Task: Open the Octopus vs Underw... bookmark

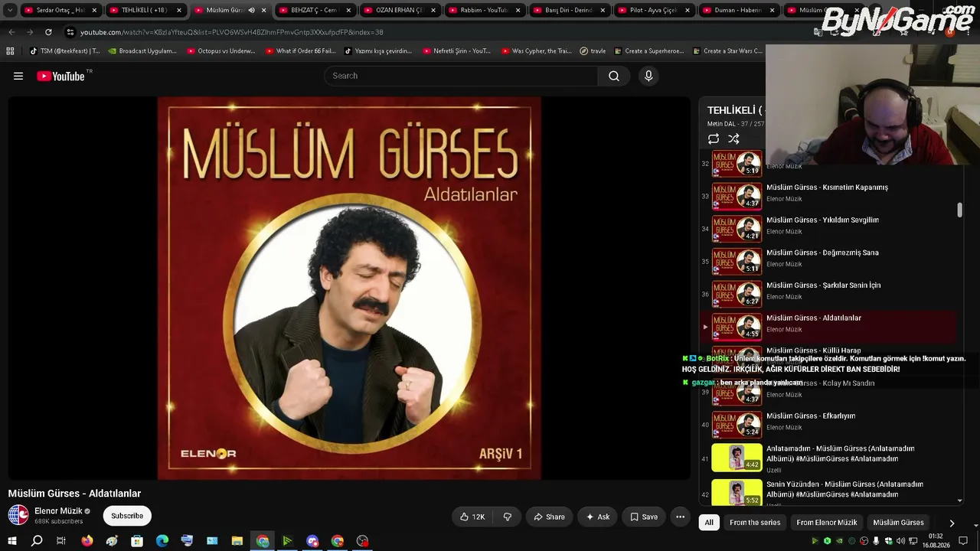Action: [220, 51]
